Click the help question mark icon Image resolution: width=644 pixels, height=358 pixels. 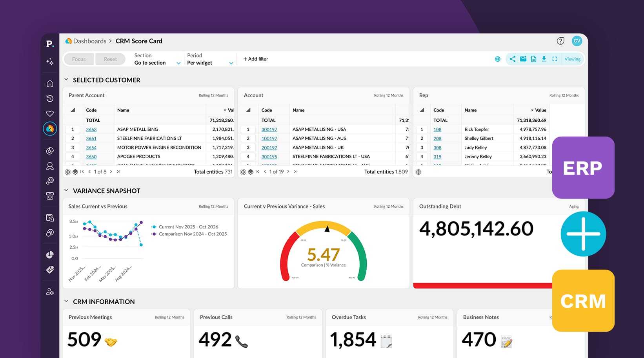tap(560, 41)
